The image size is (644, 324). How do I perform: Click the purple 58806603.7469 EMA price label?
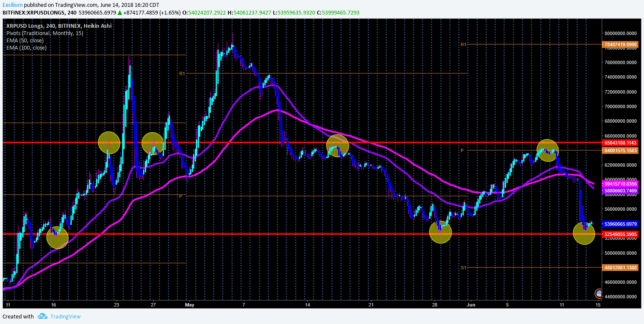(621, 190)
